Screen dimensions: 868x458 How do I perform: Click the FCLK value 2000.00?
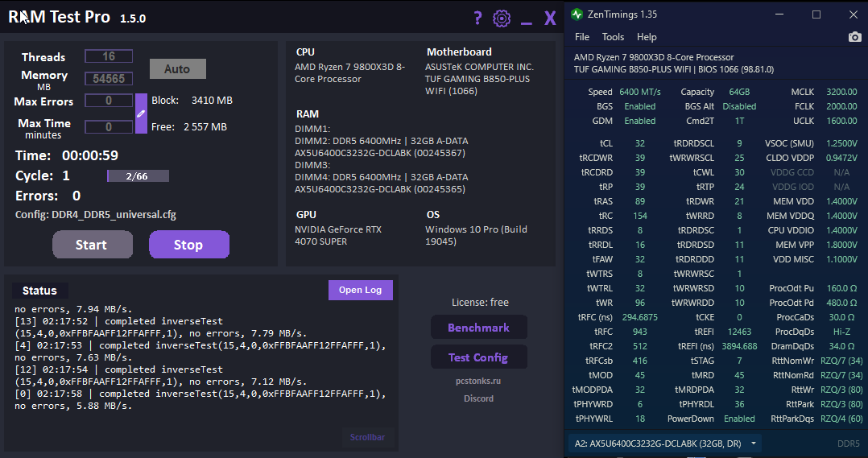coord(841,106)
